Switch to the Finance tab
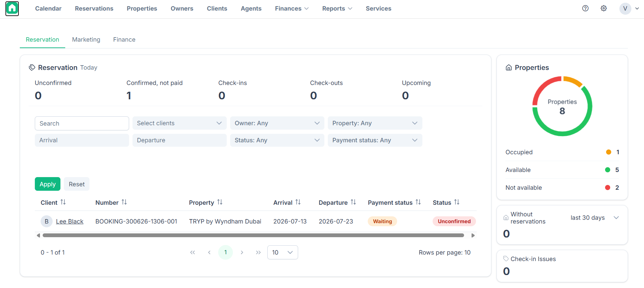 pyautogui.click(x=124, y=40)
